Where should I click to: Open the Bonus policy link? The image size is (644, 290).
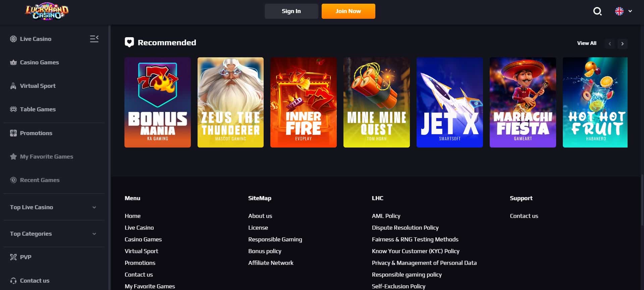pos(265,251)
